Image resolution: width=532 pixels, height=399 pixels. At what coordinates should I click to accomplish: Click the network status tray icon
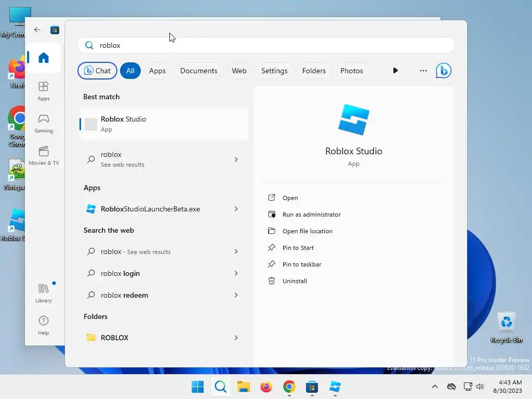click(468, 387)
